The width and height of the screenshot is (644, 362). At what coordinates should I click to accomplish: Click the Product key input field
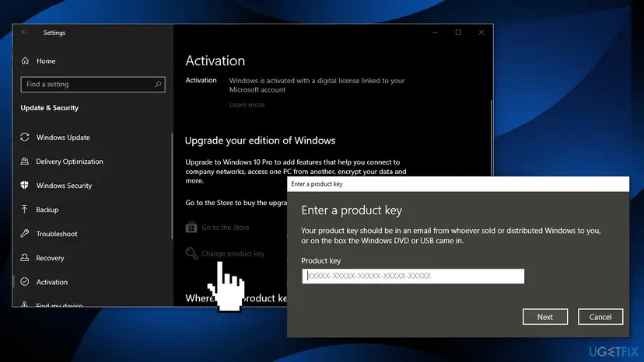[x=413, y=276]
